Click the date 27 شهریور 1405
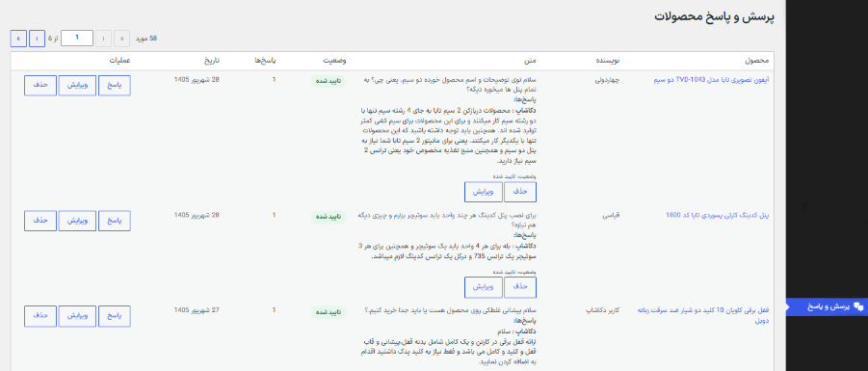The image size is (868, 371). point(197,310)
